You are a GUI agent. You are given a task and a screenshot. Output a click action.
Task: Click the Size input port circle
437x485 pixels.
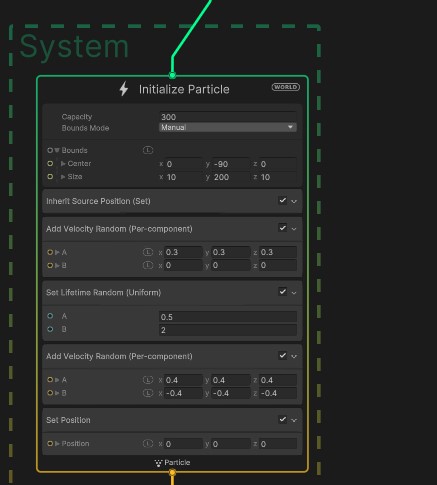(50, 177)
